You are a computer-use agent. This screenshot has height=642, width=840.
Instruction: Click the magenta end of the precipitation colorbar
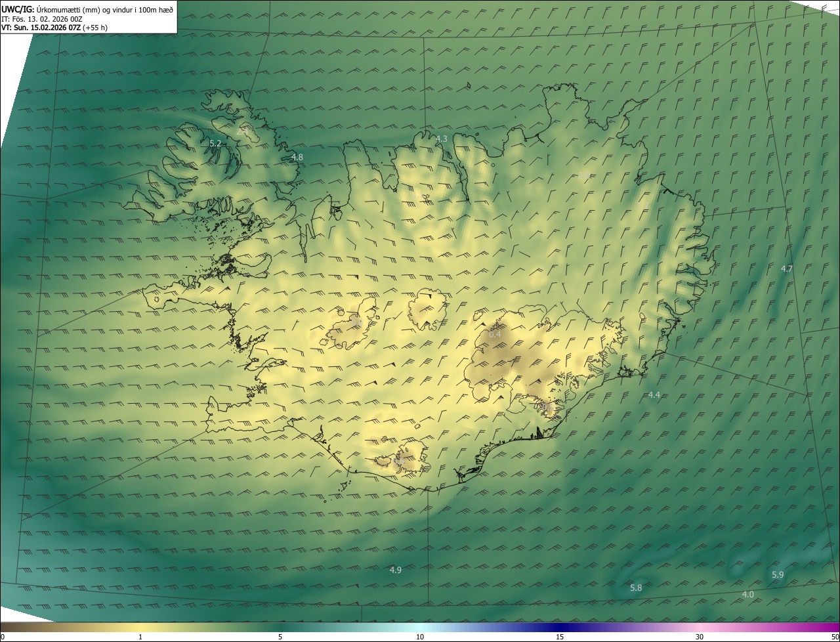click(x=828, y=627)
